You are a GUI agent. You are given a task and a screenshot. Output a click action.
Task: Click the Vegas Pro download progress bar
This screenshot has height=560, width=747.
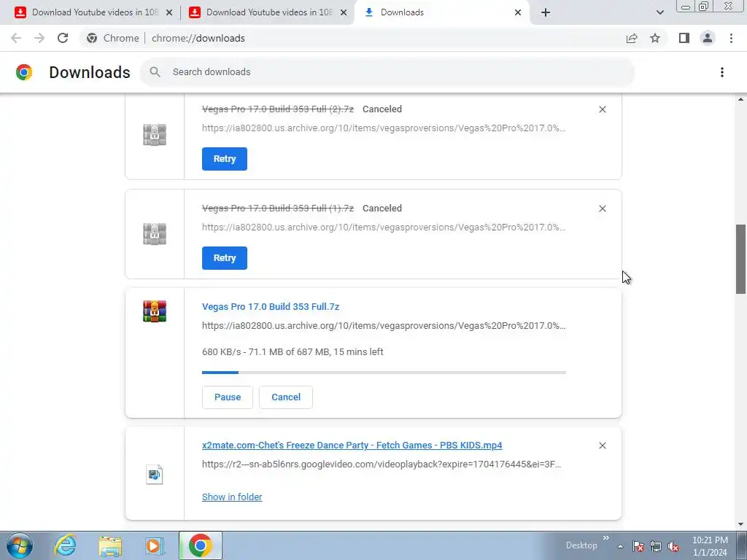click(x=384, y=373)
